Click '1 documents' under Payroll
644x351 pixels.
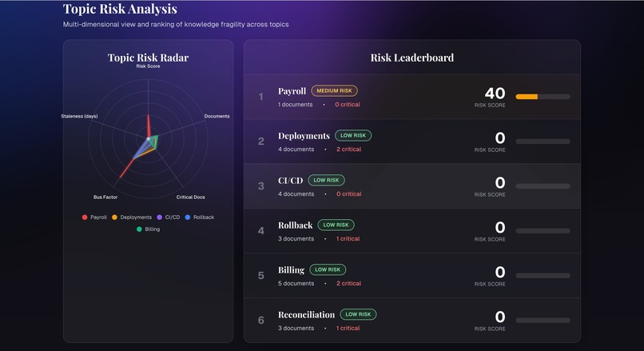[x=296, y=105]
